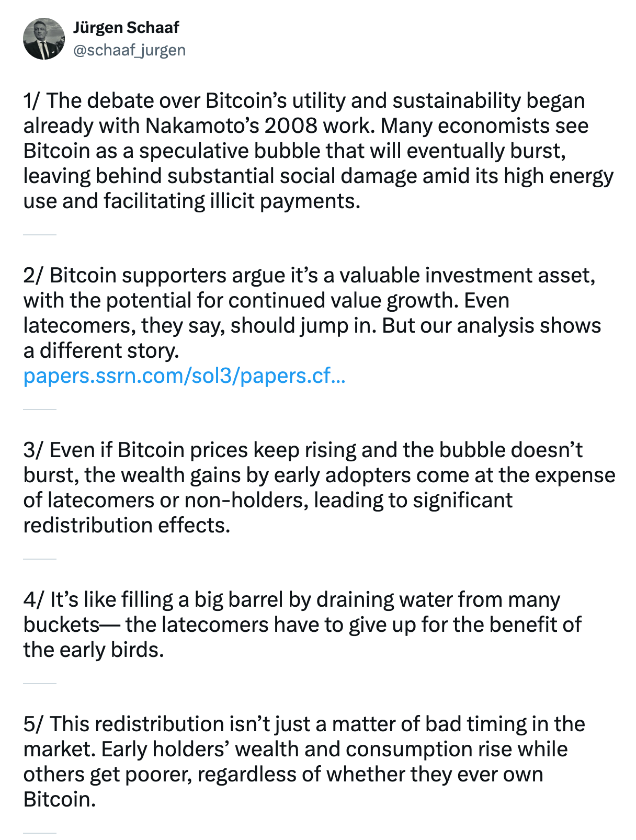Viewport: 636px width, 840px height.
Task: Open the Jürgen Schaaf display name
Action: [126, 28]
